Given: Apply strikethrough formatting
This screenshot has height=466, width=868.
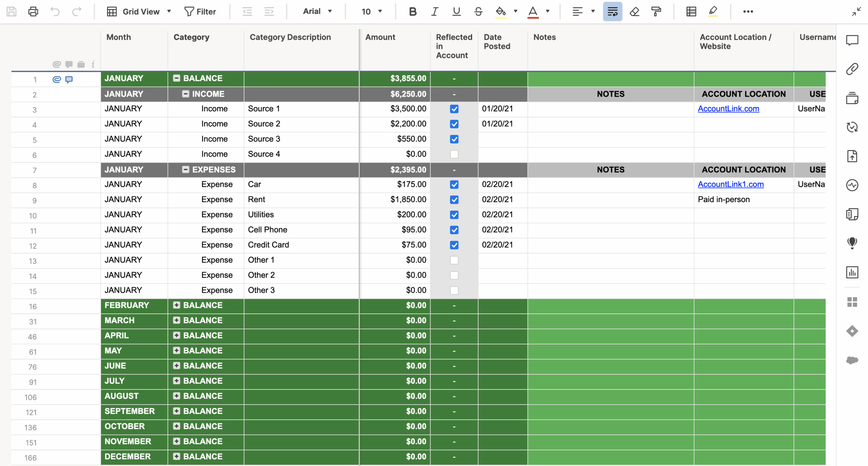Looking at the screenshot, I should [x=478, y=11].
